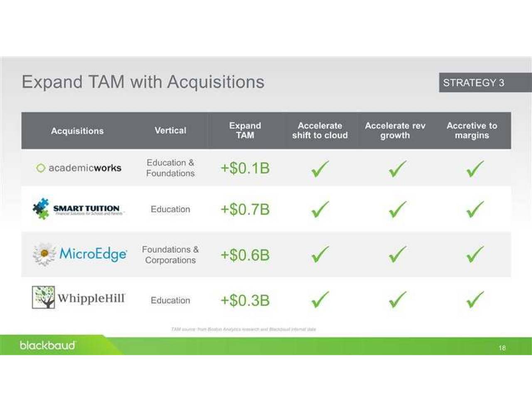532x411 pixels.
Task: Select the +$0.6B TAM value
Action: pos(245,255)
